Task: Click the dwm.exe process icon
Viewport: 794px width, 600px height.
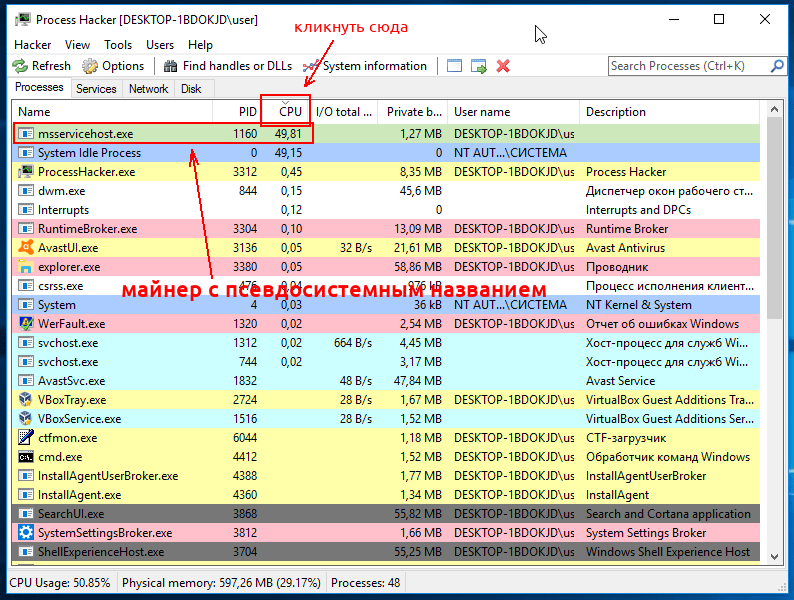Action: click(26, 191)
